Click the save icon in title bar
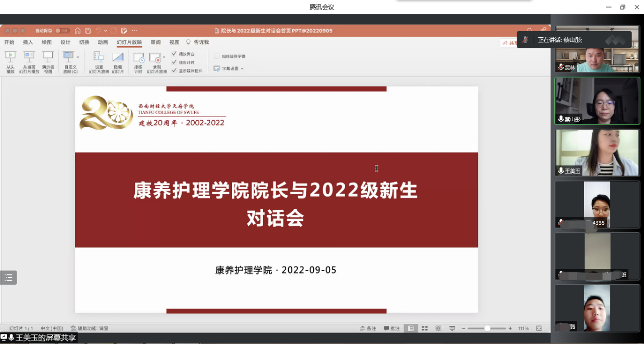644x344 pixels. point(88,31)
